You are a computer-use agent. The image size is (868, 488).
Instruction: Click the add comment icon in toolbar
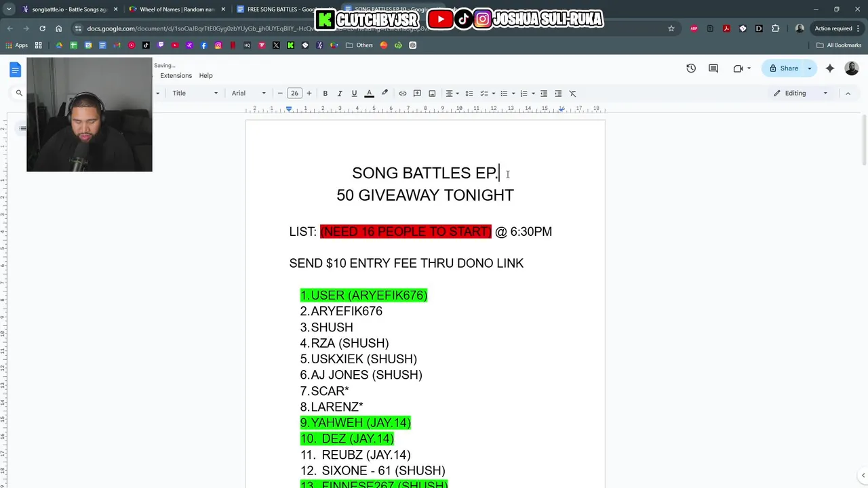point(417,93)
